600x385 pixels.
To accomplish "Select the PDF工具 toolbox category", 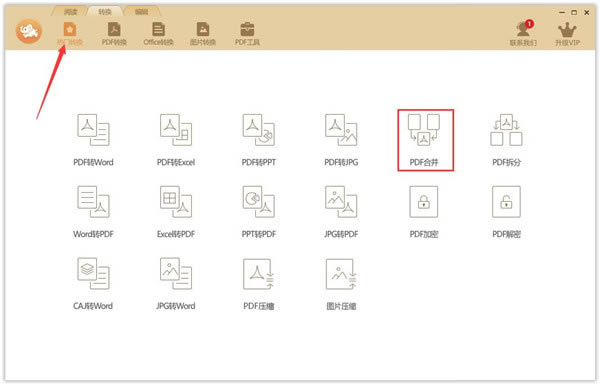I will click(247, 34).
